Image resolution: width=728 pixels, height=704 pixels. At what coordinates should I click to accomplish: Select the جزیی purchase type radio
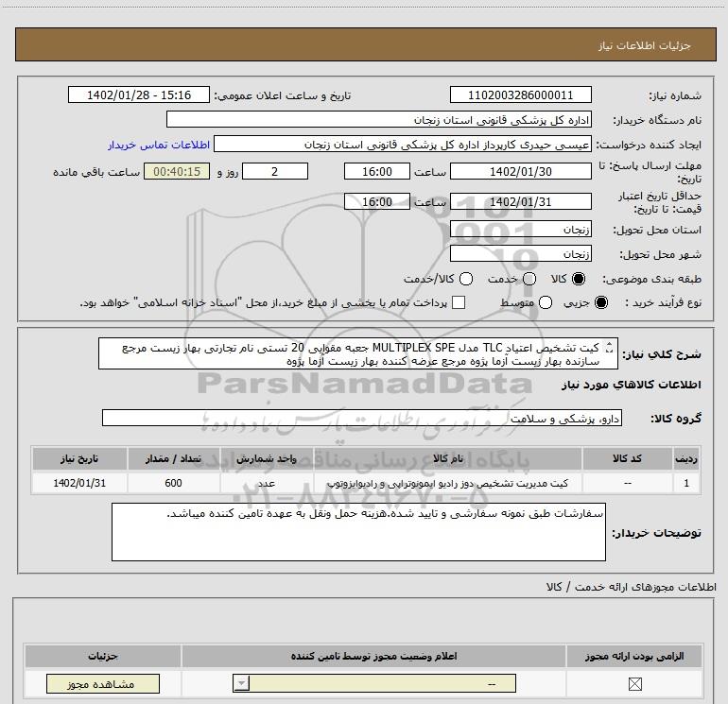[601, 302]
